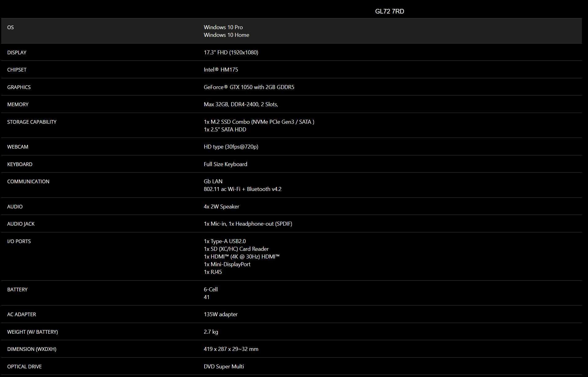
Task: Click the MEMORY row label
Action: pos(18,104)
